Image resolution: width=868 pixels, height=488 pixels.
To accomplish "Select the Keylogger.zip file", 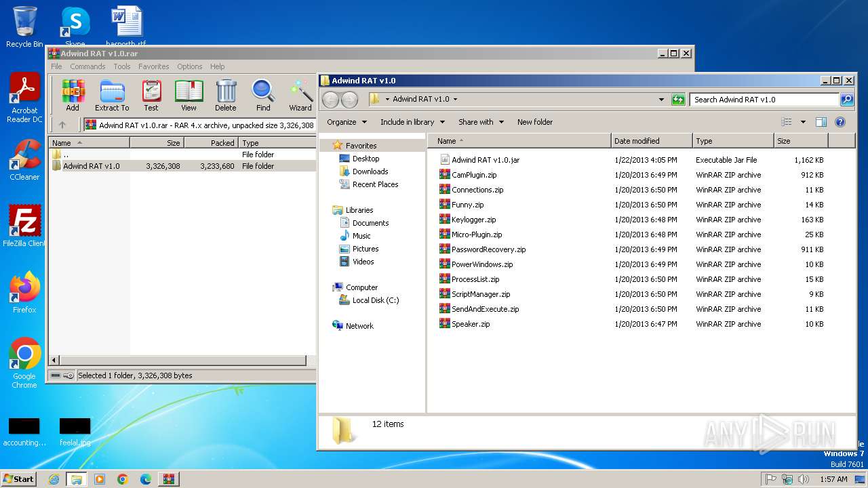I will [x=474, y=220].
